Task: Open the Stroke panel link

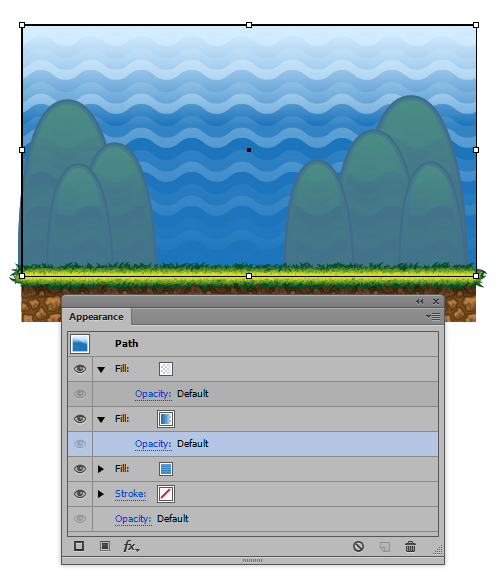Action: [x=130, y=493]
